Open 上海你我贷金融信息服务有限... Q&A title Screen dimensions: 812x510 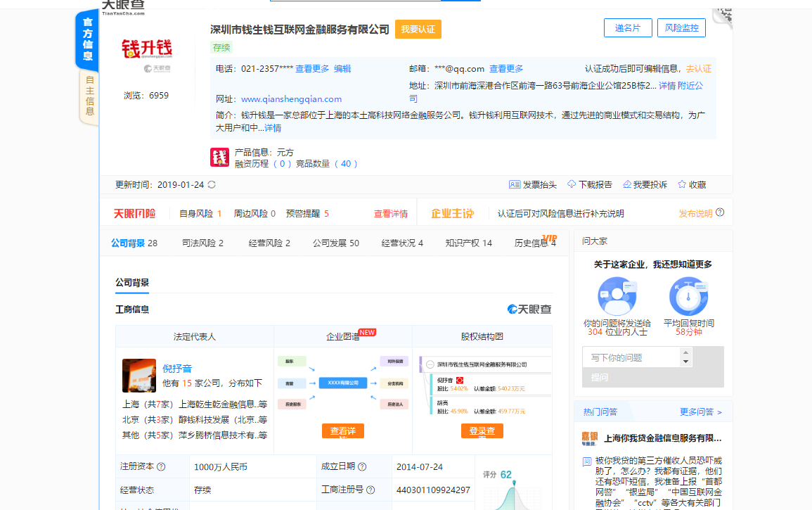[663, 438]
